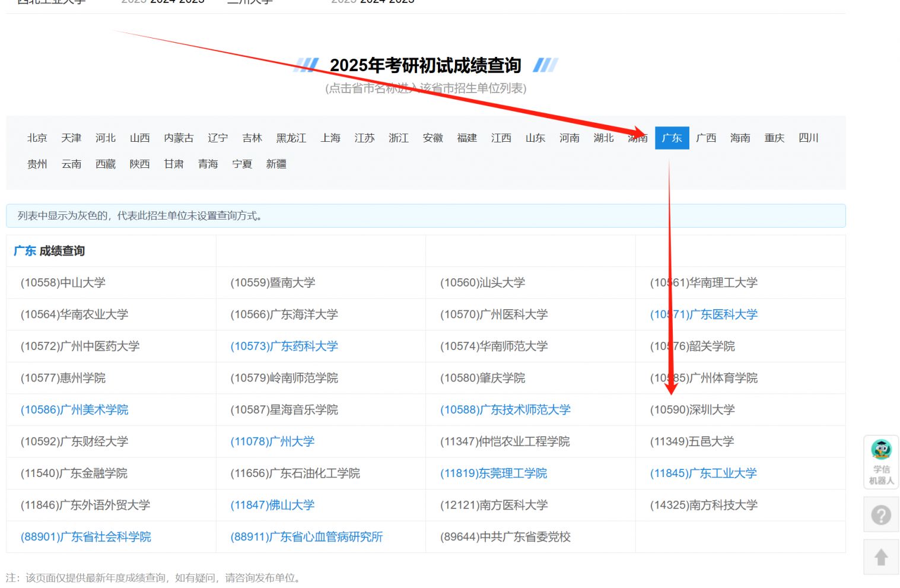Select the 江苏 province tab
Image resolution: width=900 pixels, height=588 pixels.
pyautogui.click(x=365, y=138)
